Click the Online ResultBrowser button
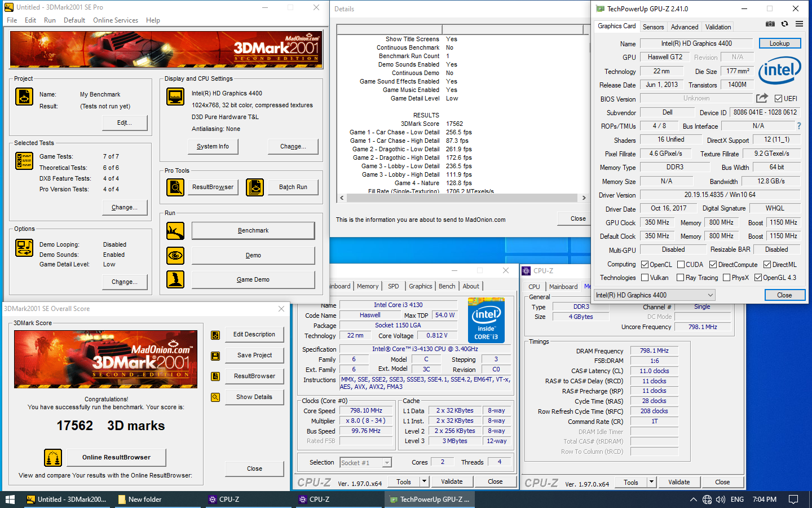 pyautogui.click(x=116, y=457)
